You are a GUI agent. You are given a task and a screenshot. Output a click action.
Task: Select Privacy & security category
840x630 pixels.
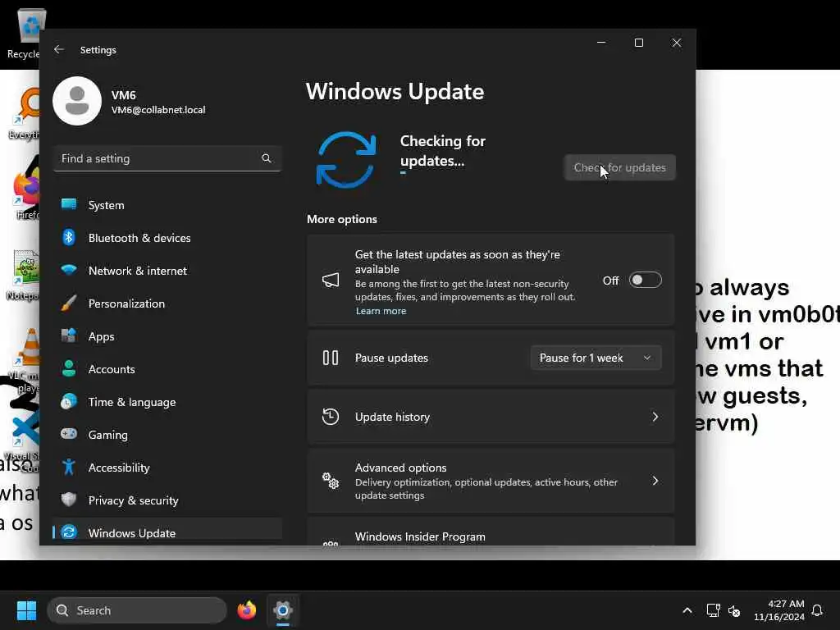pos(167,500)
